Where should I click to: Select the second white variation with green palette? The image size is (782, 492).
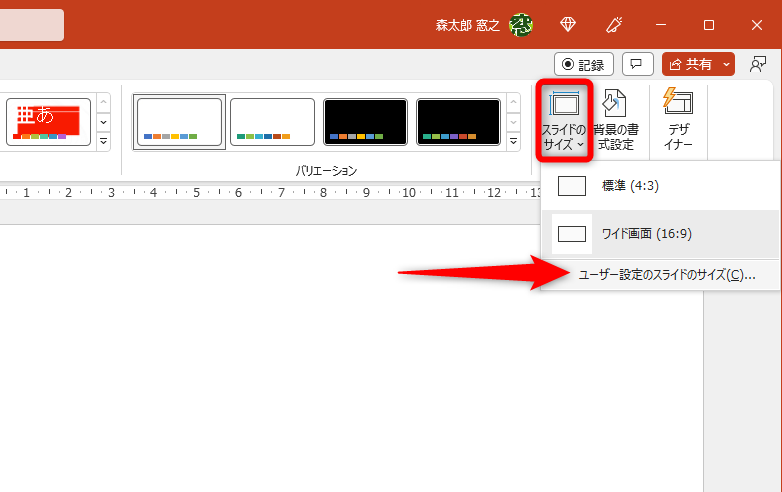click(x=272, y=122)
